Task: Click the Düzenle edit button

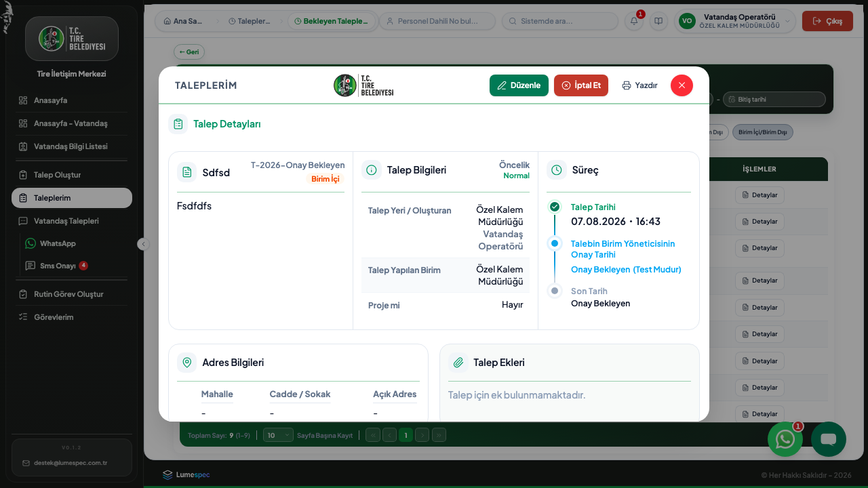Action: pos(519,85)
